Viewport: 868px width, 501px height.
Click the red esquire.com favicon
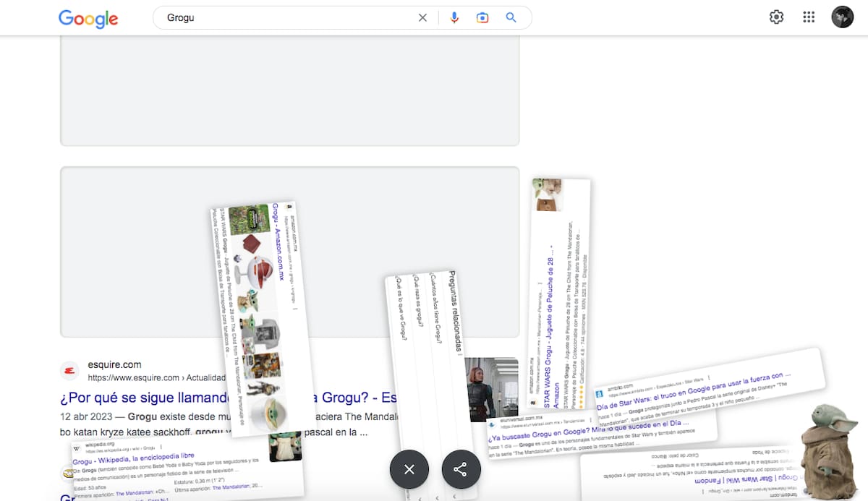[70, 370]
